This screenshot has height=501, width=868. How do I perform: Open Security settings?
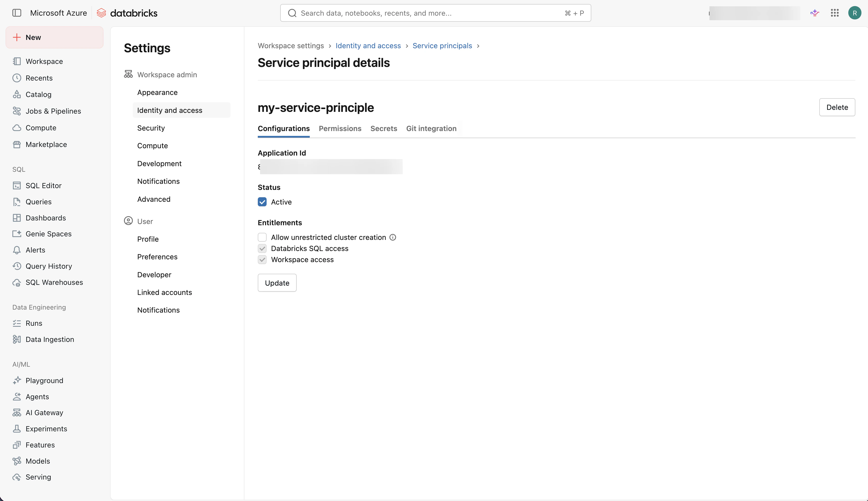click(181, 128)
